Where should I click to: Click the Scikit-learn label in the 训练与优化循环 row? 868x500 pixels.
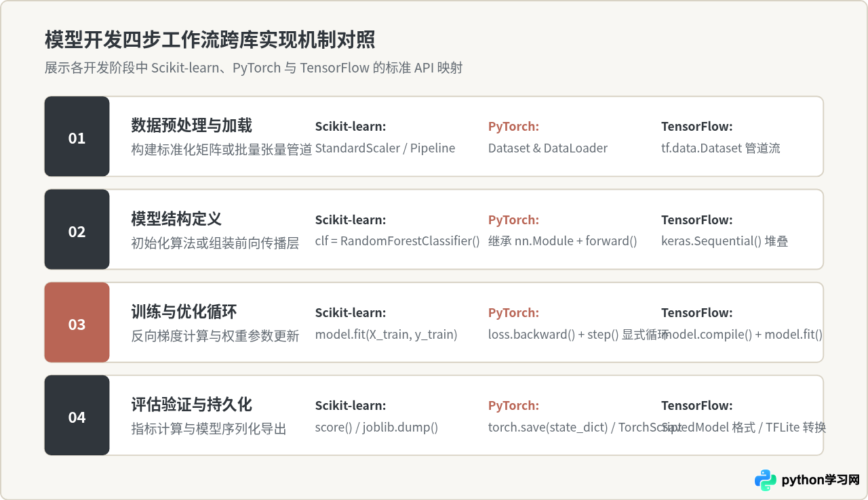351,313
